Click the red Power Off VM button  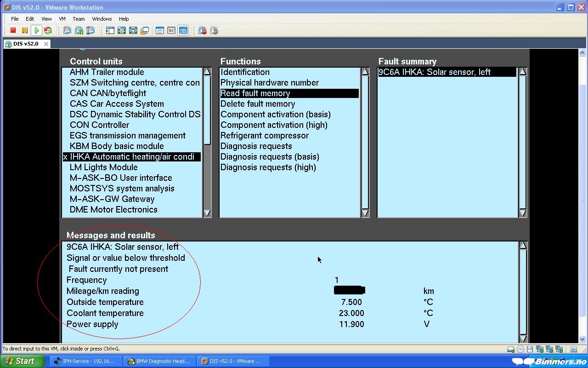(x=13, y=31)
